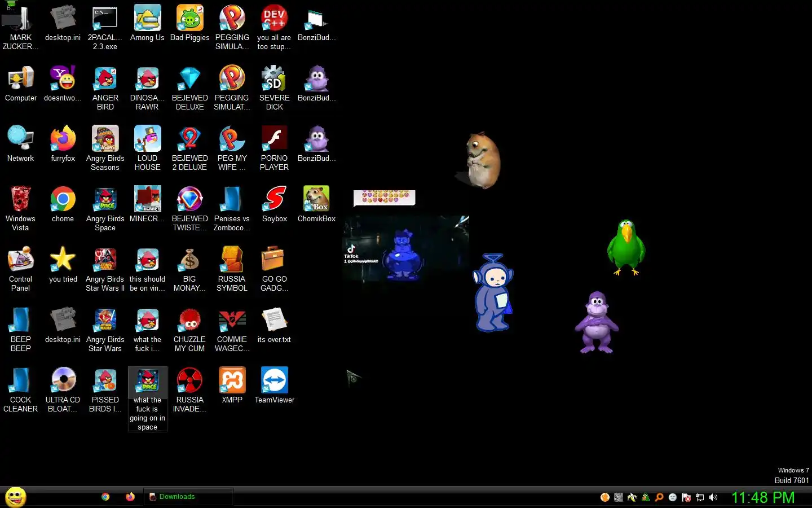Open BEJEWED DELUXE diamond shortcut
The image size is (812, 508).
189,88
